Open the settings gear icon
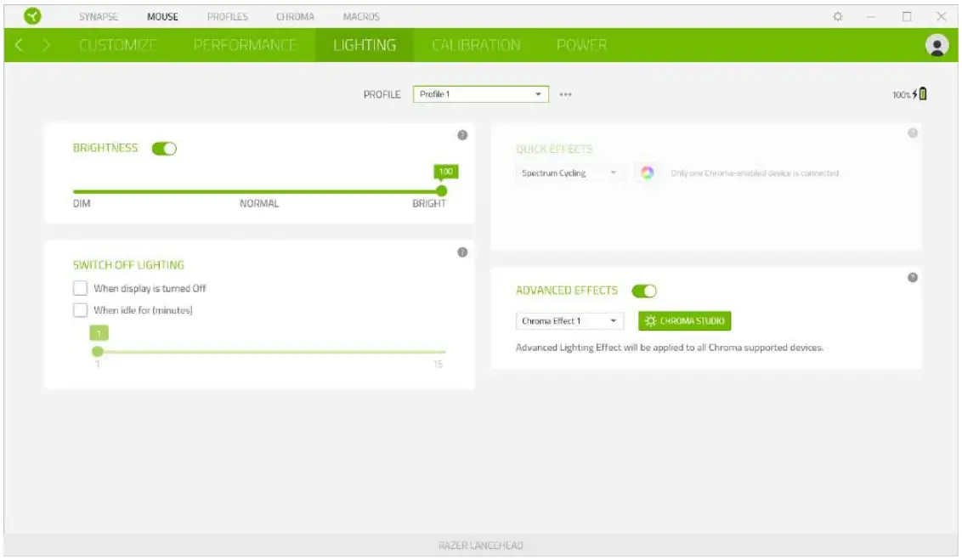This screenshot has width=962, height=560. pos(837,16)
